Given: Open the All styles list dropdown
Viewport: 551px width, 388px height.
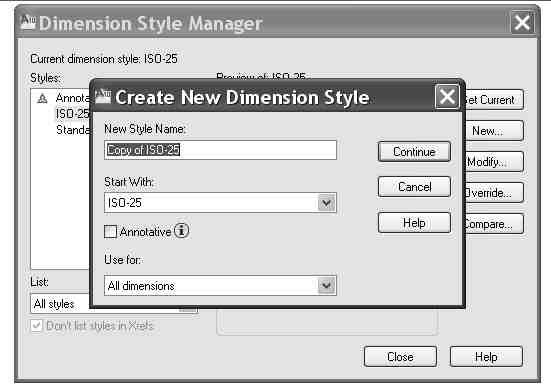Looking at the screenshot, I should 114,303.
